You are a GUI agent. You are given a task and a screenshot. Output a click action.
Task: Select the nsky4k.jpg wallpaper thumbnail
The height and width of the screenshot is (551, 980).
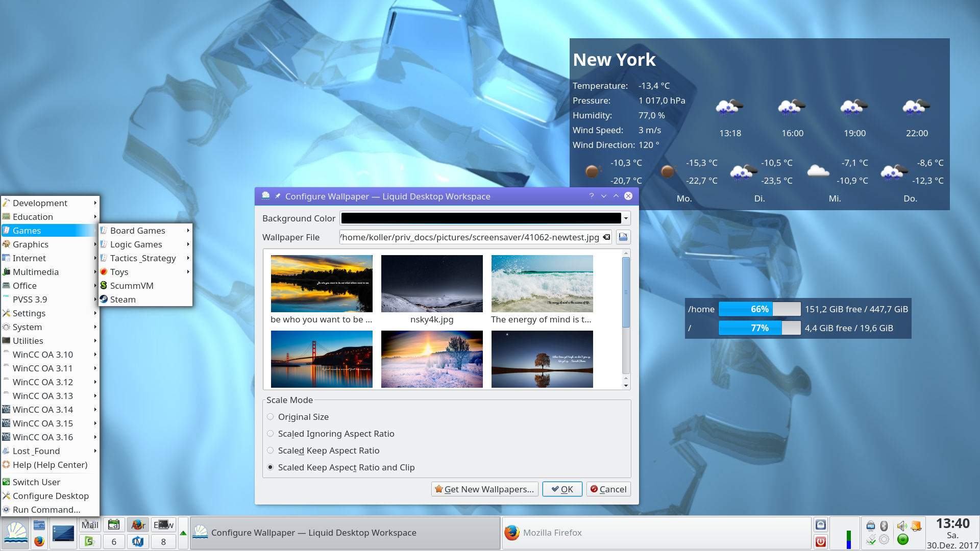click(x=432, y=284)
